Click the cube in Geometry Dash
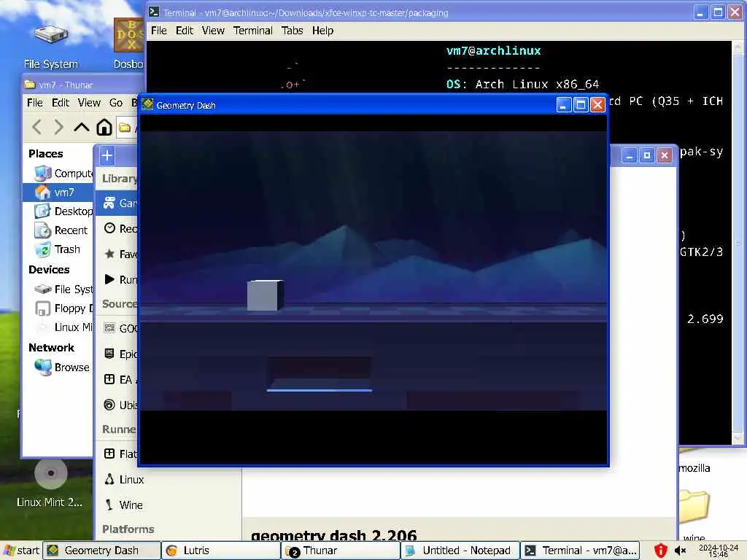 tap(266, 295)
